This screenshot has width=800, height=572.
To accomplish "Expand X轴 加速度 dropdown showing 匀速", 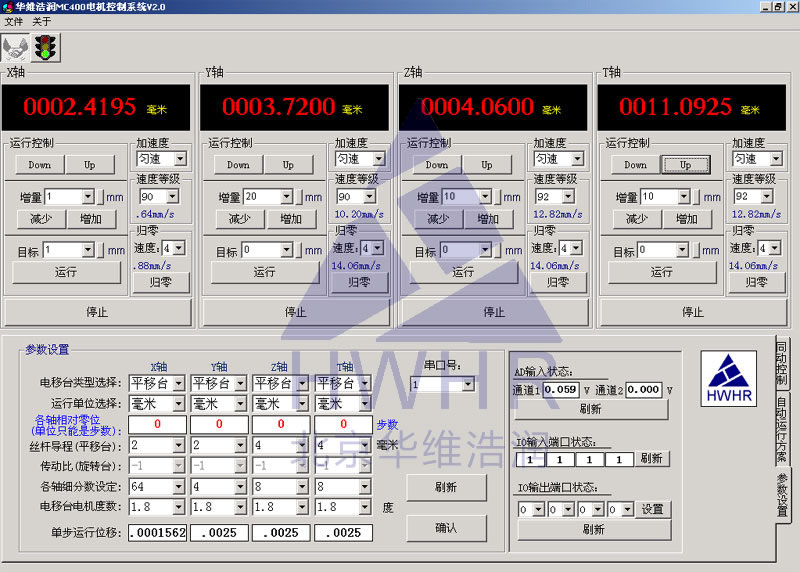I will pos(180,159).
